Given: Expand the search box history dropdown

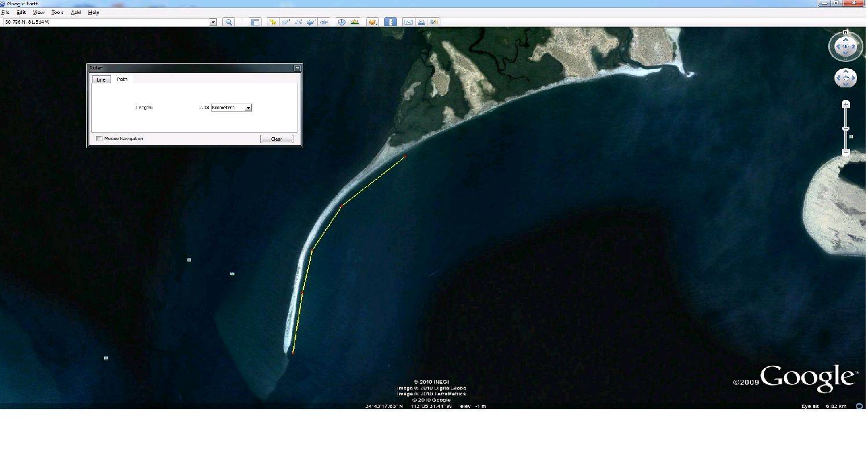Looking at the screenshot, I should tap(212, 22).
